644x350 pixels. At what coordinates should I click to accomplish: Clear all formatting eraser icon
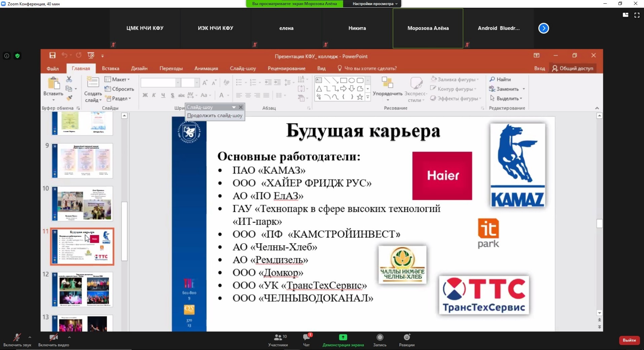click(x=226, y=83)
